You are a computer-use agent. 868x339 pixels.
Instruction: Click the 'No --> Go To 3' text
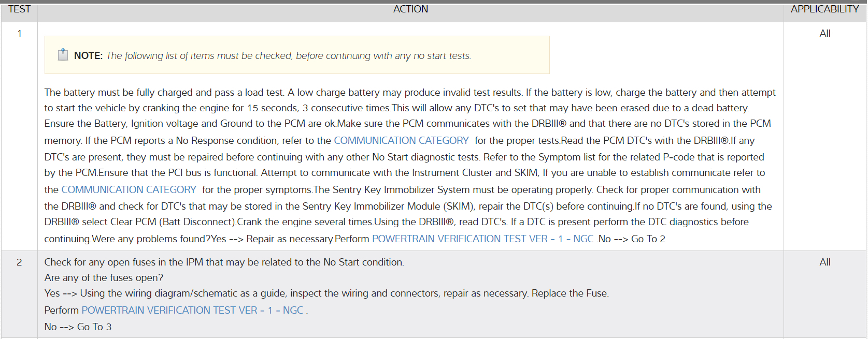tap(78, 327)
